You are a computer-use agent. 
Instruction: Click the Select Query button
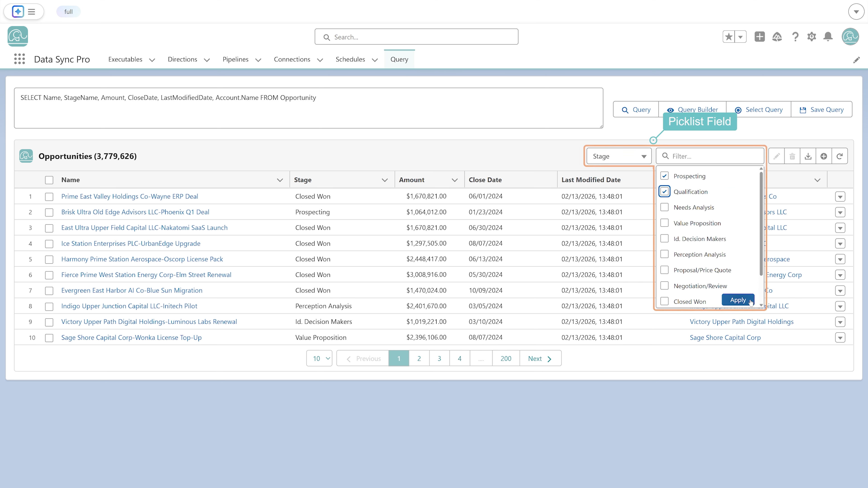click(x=758, y=110)
